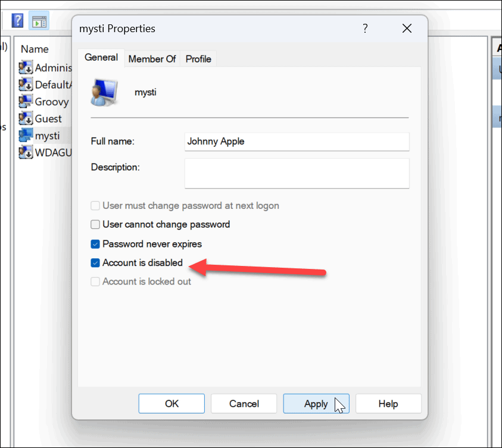
Task: Click the Full name field with Johnny Apple
Action: pyautogui.click(x=297, y=142)
